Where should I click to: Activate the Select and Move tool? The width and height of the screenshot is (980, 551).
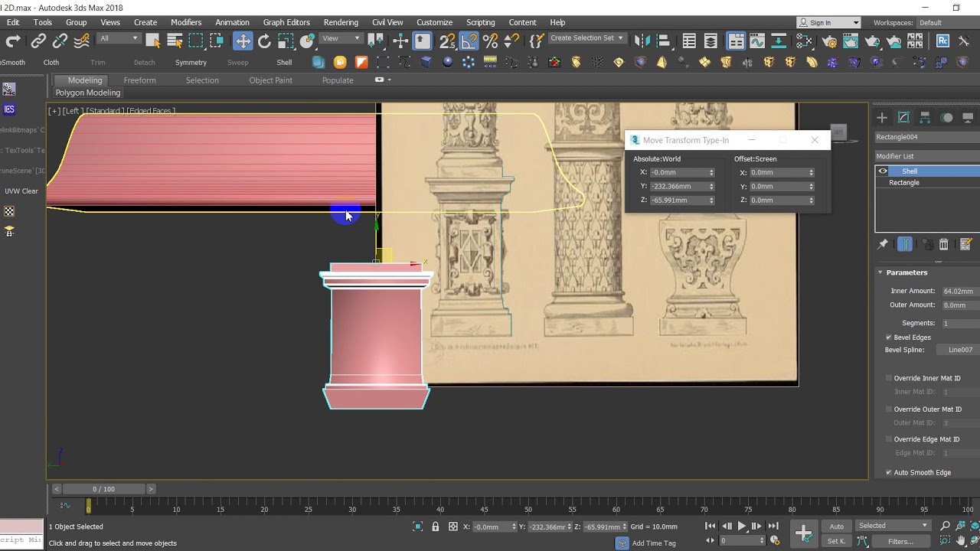click(x=243, y=41)
